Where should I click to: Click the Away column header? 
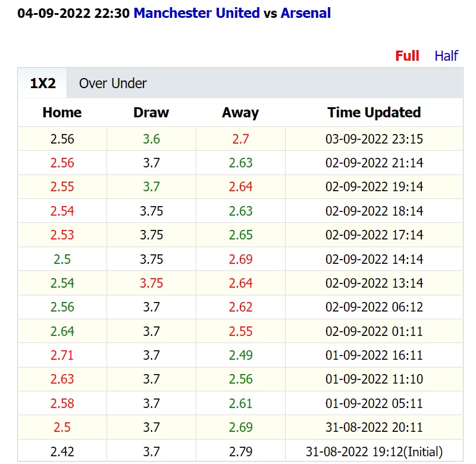tap(240, 113)
